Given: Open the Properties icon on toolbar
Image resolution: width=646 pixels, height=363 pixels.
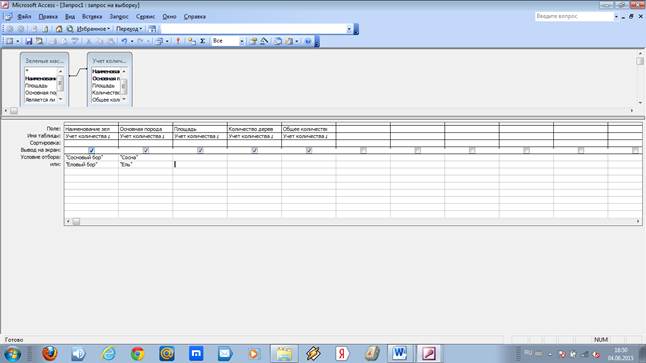Looking at the screenshot, I should [x=253, y=41].
